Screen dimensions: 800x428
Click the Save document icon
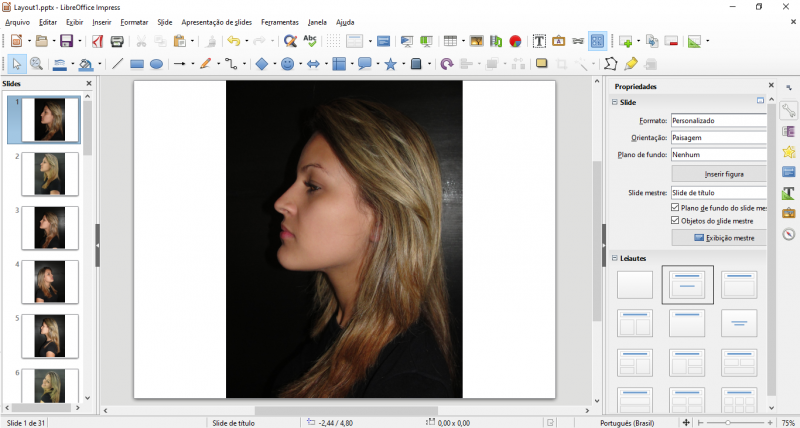[x=65, y=41]
